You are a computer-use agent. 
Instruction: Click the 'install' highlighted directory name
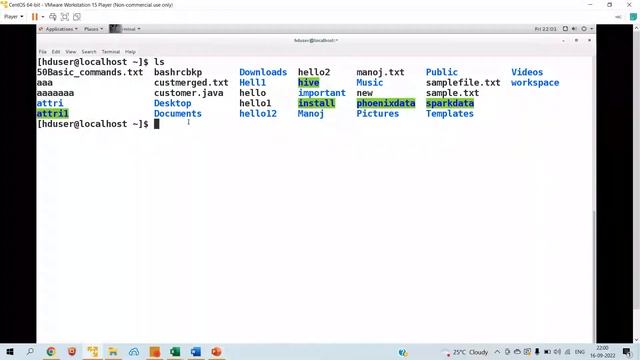coord(316,103)
